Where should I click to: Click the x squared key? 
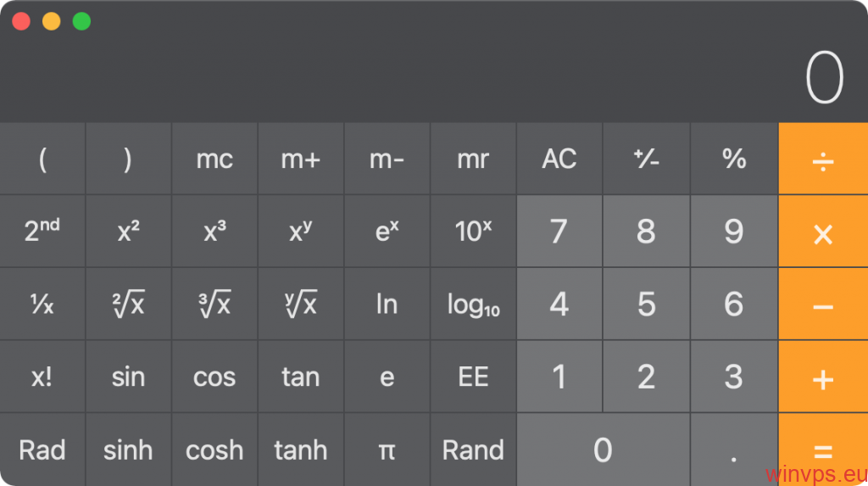tap(129, 232)
